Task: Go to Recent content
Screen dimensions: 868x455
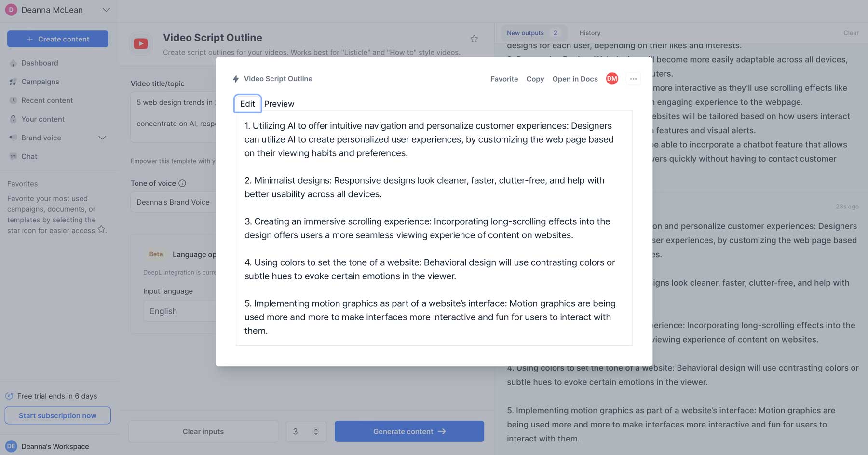Action: (x=47, y=100)
